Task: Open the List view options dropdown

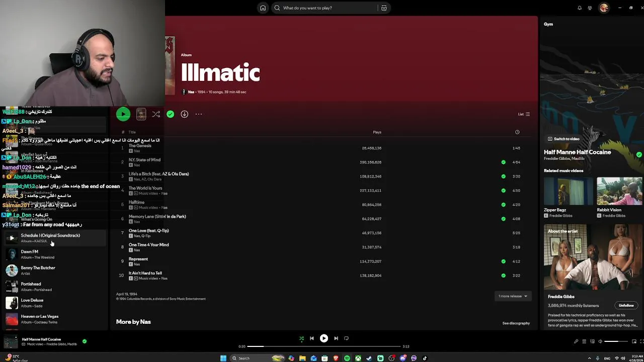Action: 524,114
